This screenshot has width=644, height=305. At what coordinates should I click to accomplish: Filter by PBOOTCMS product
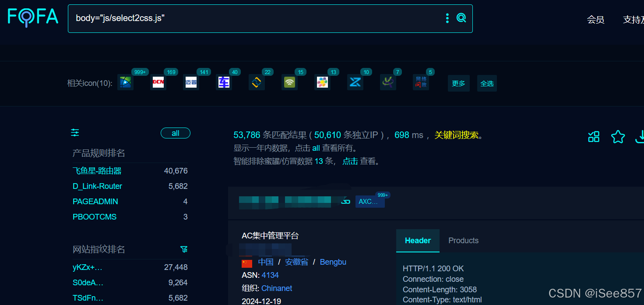tap(95, 217)
